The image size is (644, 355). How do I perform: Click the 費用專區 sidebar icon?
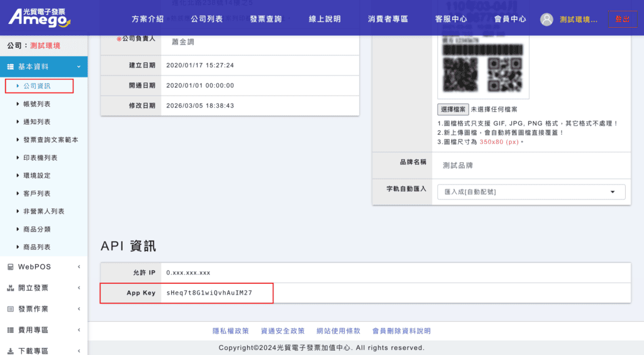point(10,330)
